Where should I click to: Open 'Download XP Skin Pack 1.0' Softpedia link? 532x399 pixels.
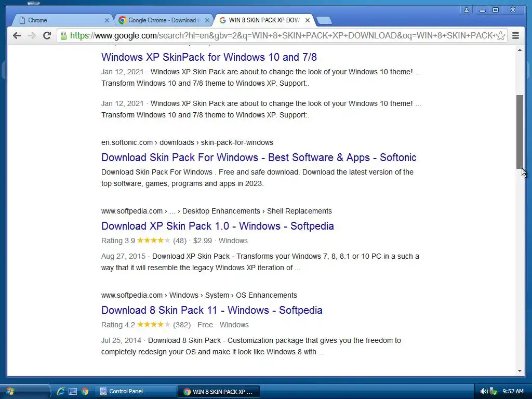tap(218, 226)
